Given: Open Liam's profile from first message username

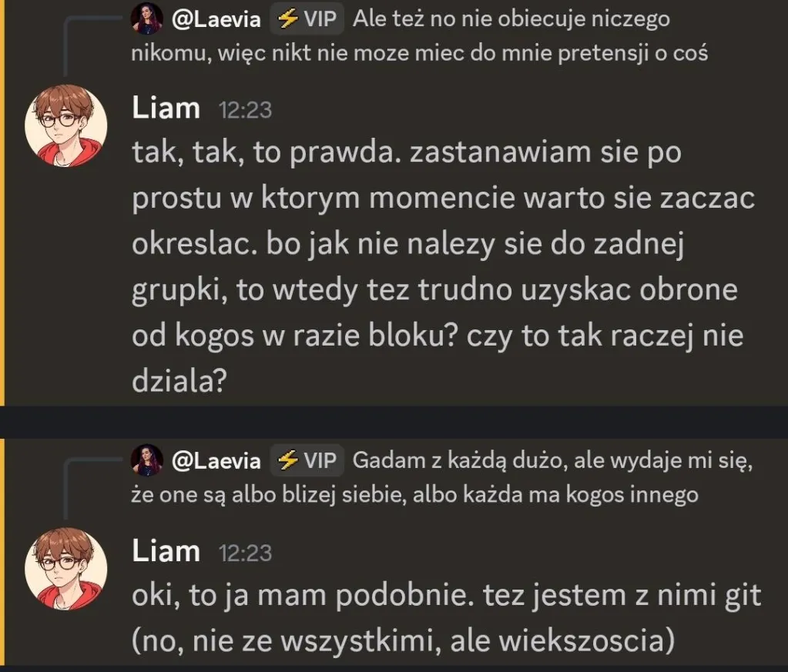Looking at the screenshot, I should tap(166, 108).
